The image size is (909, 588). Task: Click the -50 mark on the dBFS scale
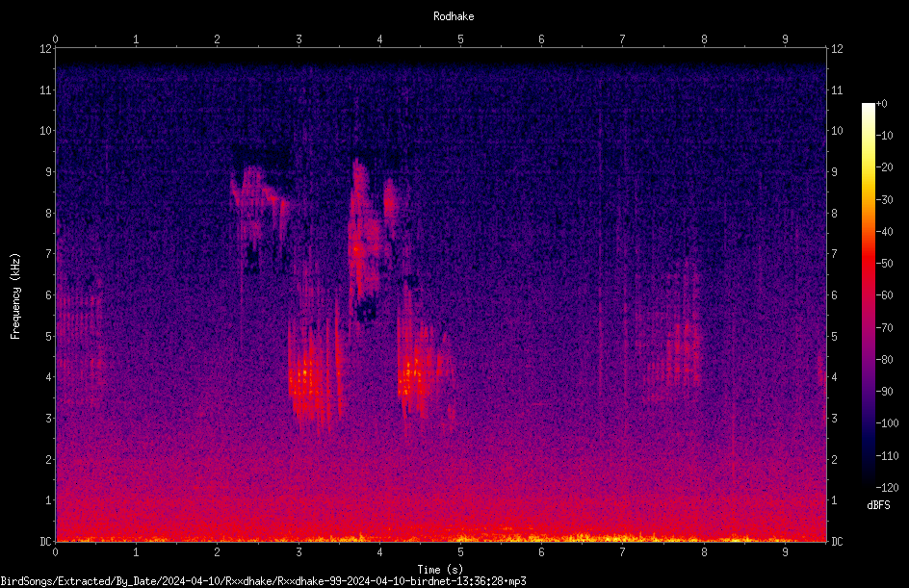click(x=884, y=263)
